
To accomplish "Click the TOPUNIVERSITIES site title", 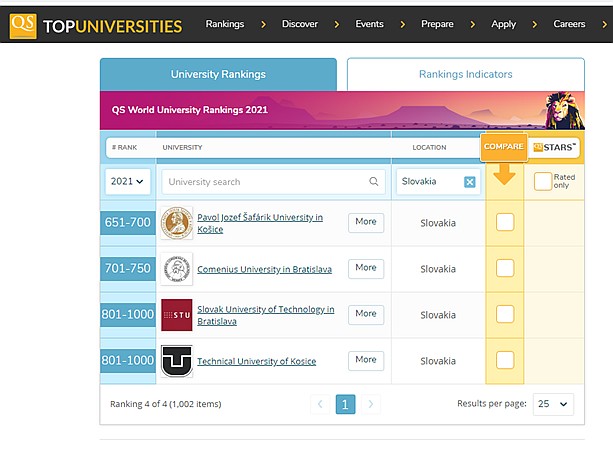I will pos(113,27).
